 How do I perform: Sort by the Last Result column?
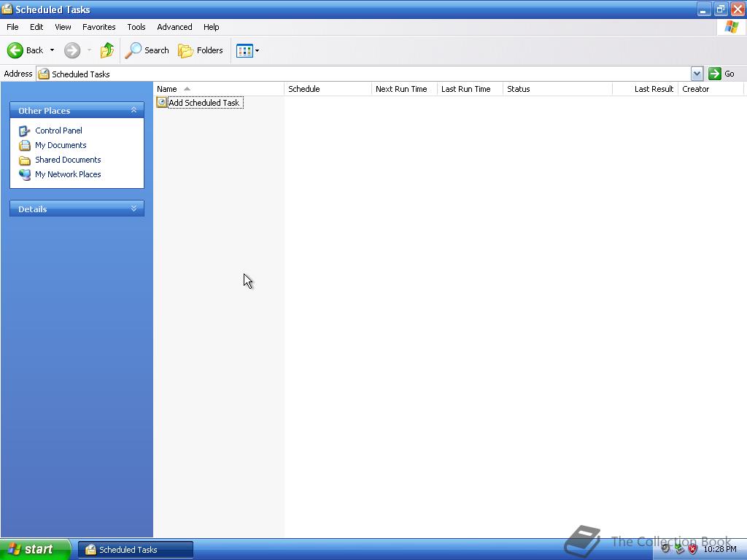click(x=646, y=89)
